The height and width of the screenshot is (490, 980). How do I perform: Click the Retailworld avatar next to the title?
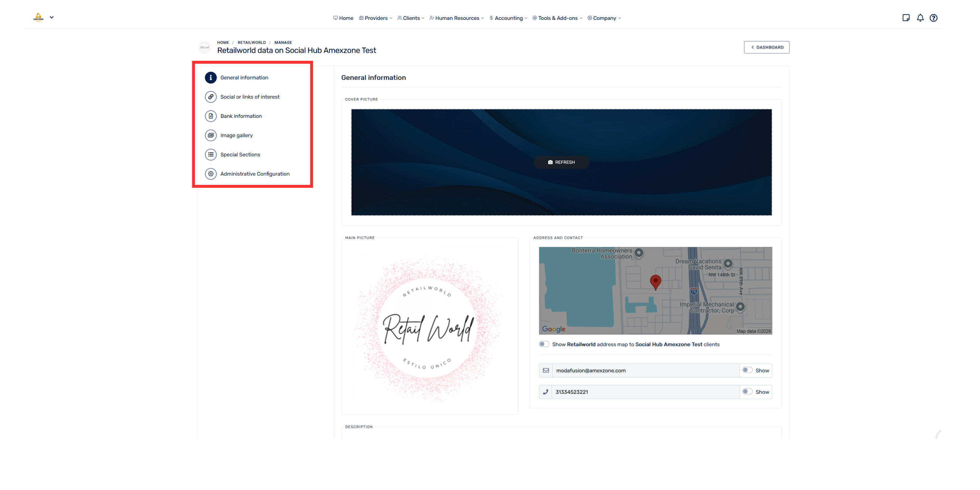(x=205, y=47)
